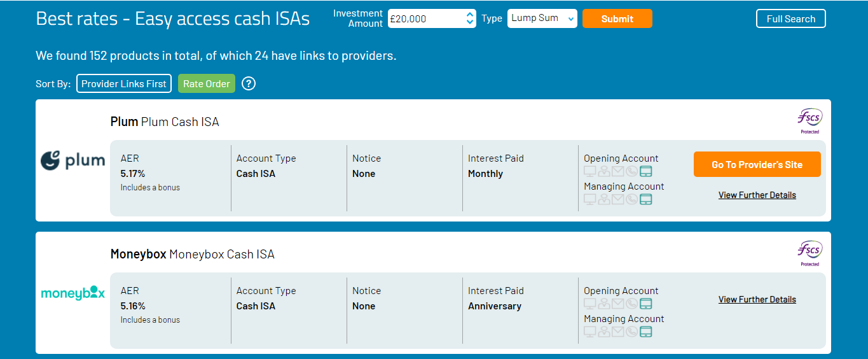868x359 pixels.
Task: Click Moneybox Opening Account branch person icon
Action: point(604,304)
